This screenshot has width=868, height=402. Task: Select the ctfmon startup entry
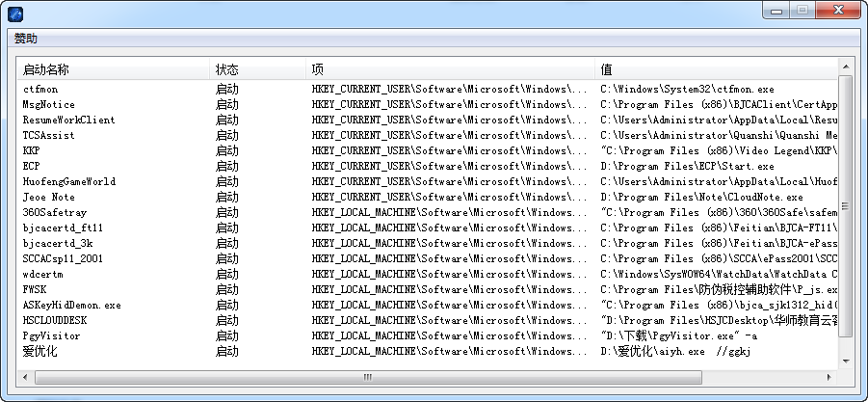(x=40, y=89)
